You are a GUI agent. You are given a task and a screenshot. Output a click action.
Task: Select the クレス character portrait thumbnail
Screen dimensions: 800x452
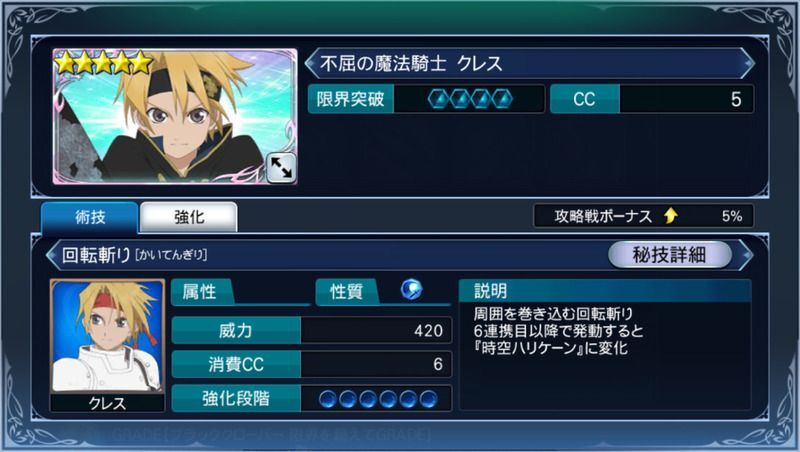(108, 345)
